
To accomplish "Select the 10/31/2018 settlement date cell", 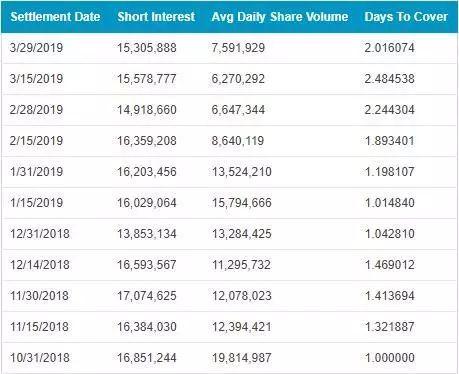I will coord(40,358).
